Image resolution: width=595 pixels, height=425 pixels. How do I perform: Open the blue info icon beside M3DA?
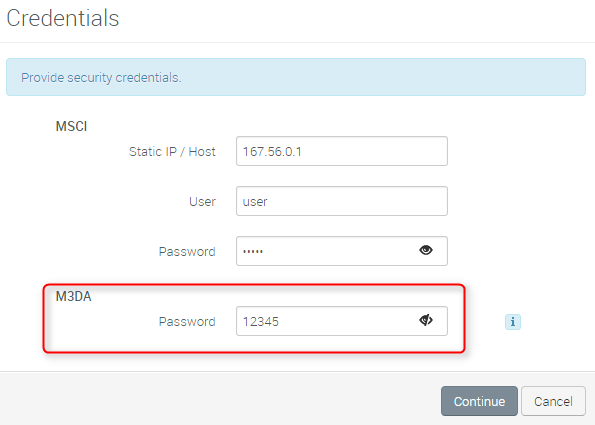[x=513, y=322]
